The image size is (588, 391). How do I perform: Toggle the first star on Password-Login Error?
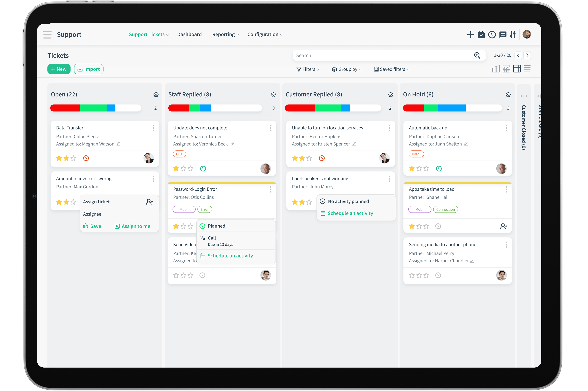[176, 226]
